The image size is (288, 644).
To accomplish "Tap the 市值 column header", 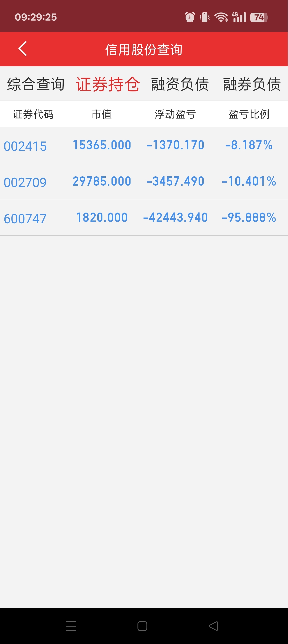I will pos(101,114).
